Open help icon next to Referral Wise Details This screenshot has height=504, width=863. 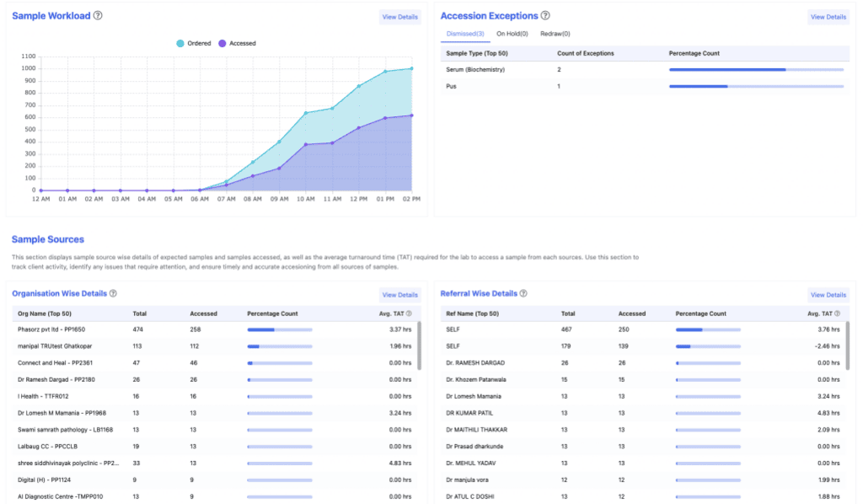tap(523, 293)
